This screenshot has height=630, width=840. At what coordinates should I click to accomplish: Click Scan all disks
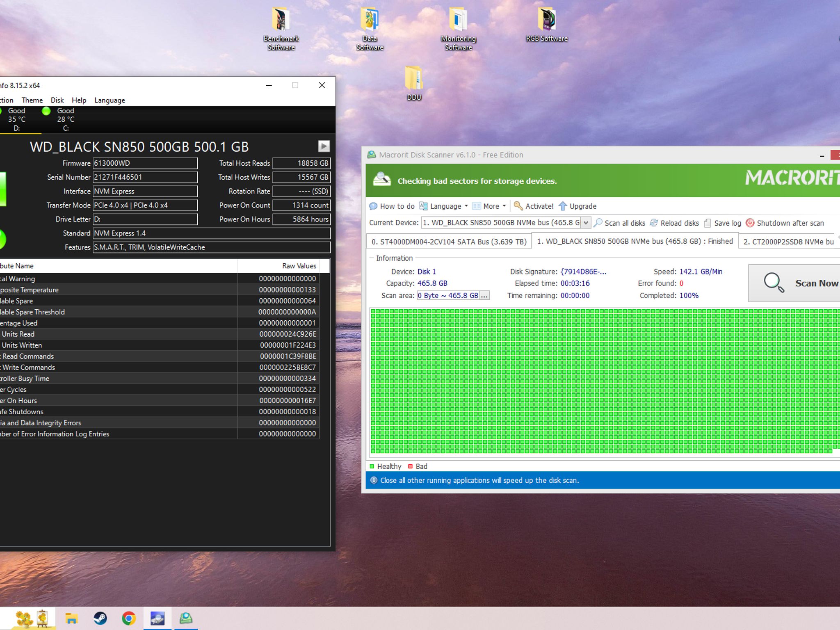[x=619, y=223]
